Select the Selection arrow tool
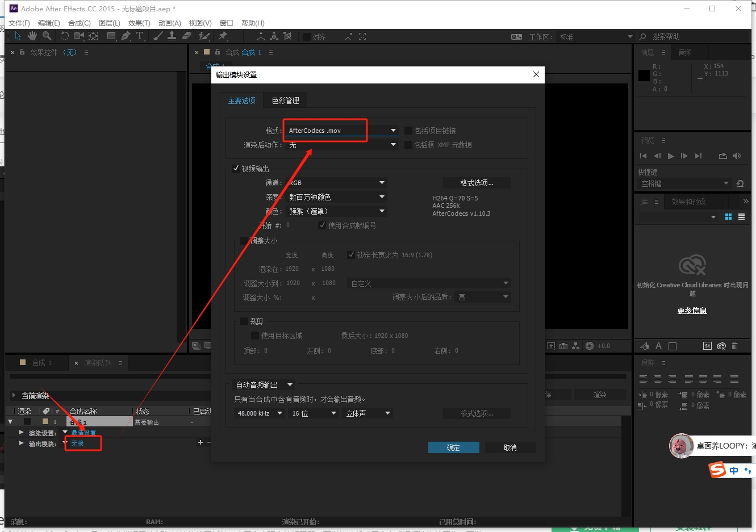756x532 pixels. [x=18, y=36]
